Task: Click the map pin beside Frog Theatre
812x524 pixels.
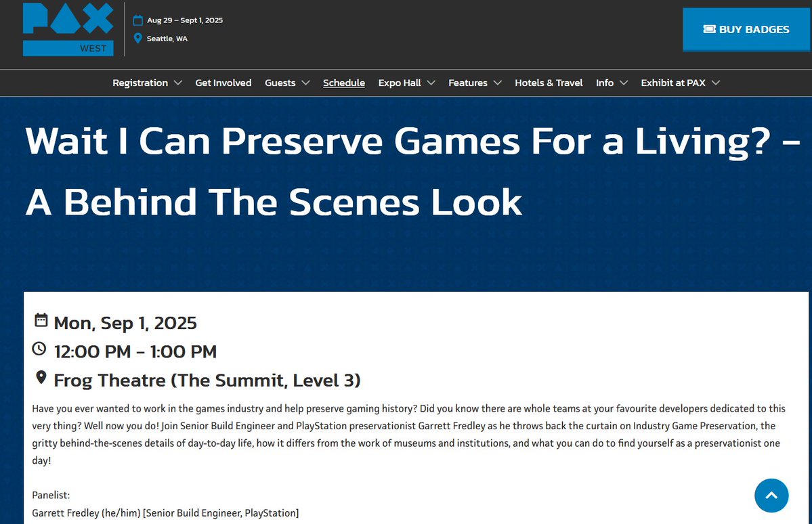Action: pyautogui.click(x=41, y=378)
